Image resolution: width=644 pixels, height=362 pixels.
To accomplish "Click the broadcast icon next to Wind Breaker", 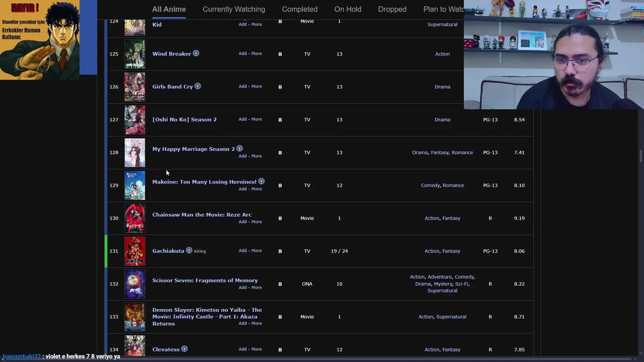I will tap(196, 53).
